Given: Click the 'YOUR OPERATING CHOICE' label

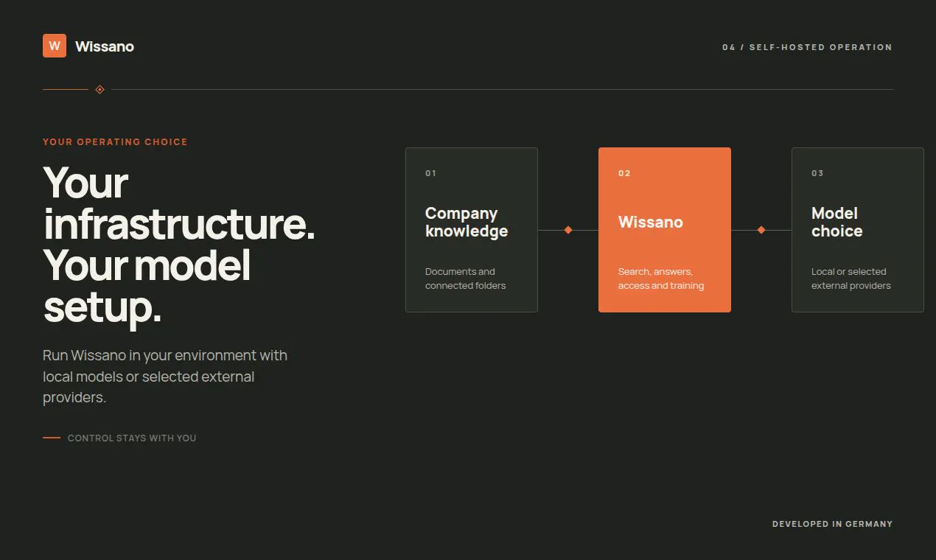Looking at the screenshot, I should point(115,141).
